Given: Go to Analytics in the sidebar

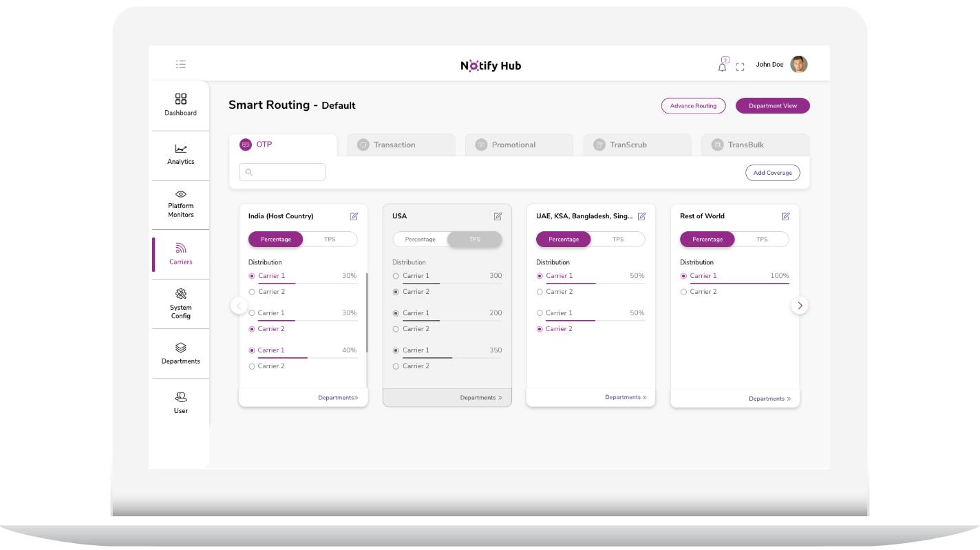Looking at the screenshot, I should [180, 154].
